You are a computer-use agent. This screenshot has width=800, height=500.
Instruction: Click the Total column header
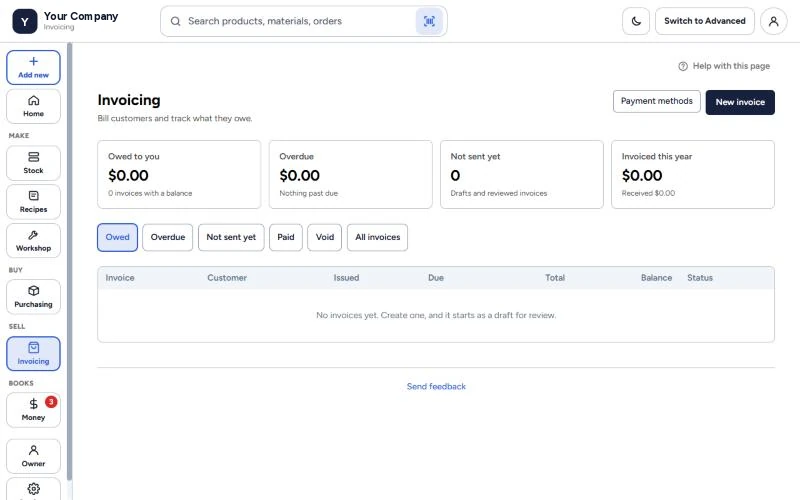tap(555, 278)
